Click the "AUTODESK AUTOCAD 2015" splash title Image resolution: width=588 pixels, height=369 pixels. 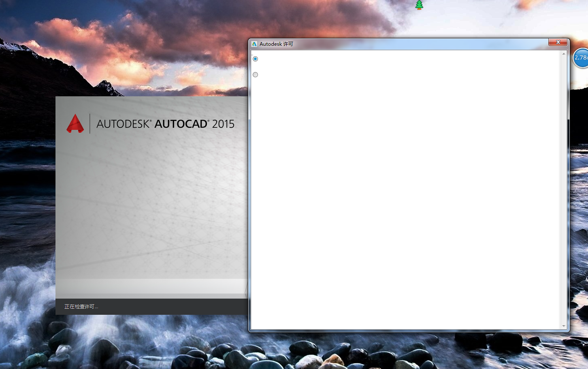coord(165,124)
